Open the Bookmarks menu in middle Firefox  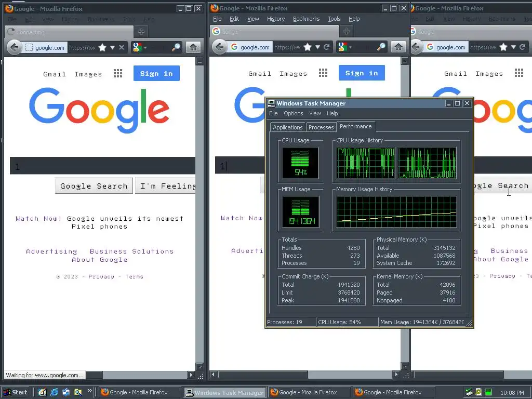pyautogui.click(x=307, y=19)
